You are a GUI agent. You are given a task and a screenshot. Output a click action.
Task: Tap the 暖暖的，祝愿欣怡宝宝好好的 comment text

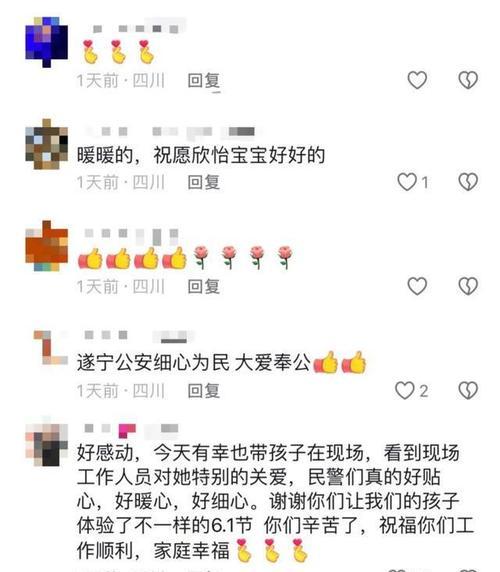(x=201, y=155)
